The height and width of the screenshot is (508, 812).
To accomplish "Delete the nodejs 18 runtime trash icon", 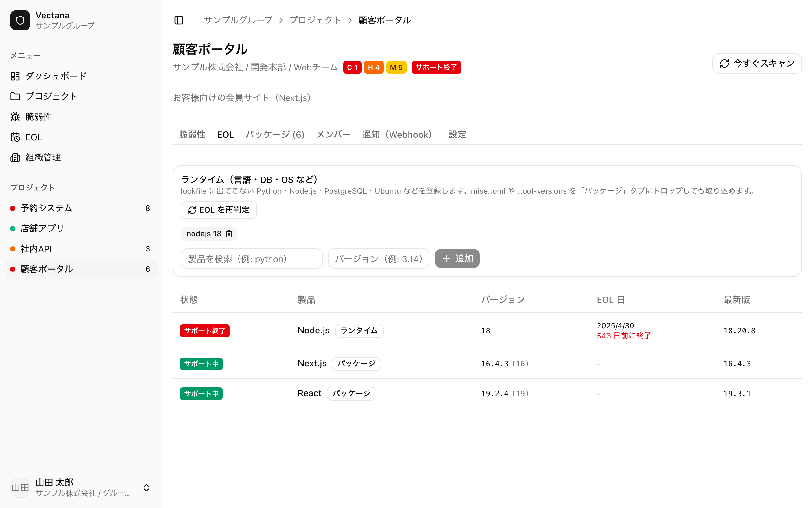I will (229, 233).
